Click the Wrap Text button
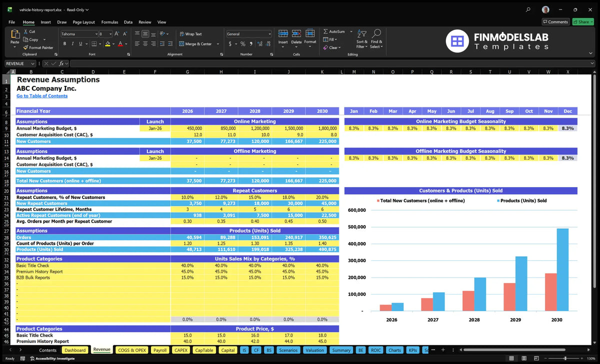The height and width of the screenshot is (364, 600). tap(190, 34)
